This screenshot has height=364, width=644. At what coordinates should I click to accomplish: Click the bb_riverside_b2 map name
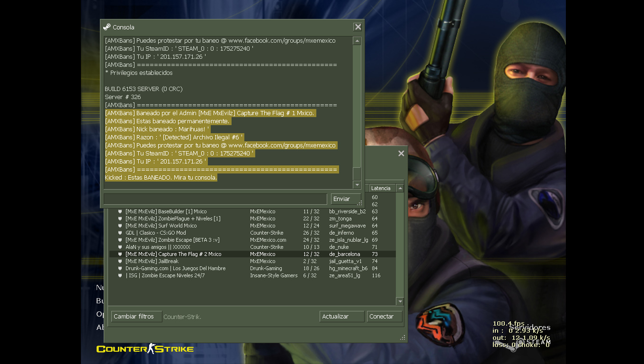pos(348,211)
